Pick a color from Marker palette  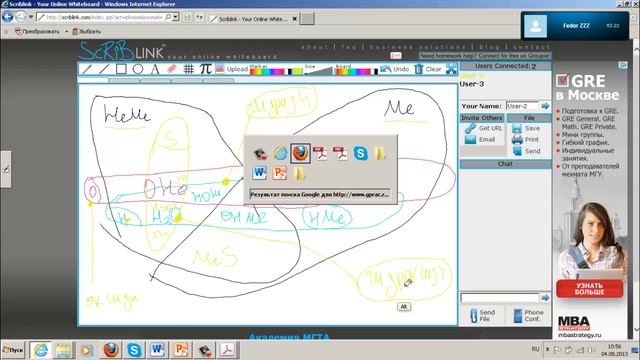point(267,71)
